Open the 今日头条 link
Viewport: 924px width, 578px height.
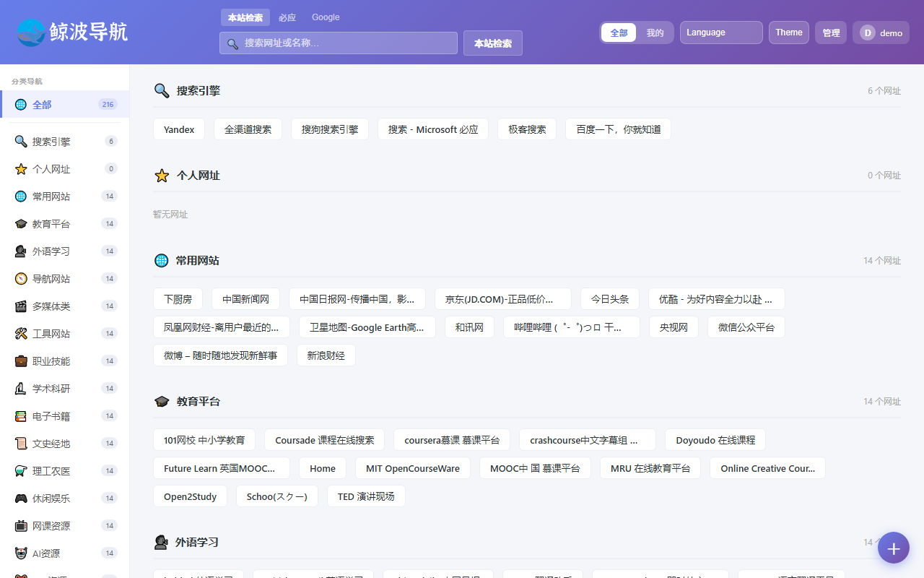coord(610,299)
